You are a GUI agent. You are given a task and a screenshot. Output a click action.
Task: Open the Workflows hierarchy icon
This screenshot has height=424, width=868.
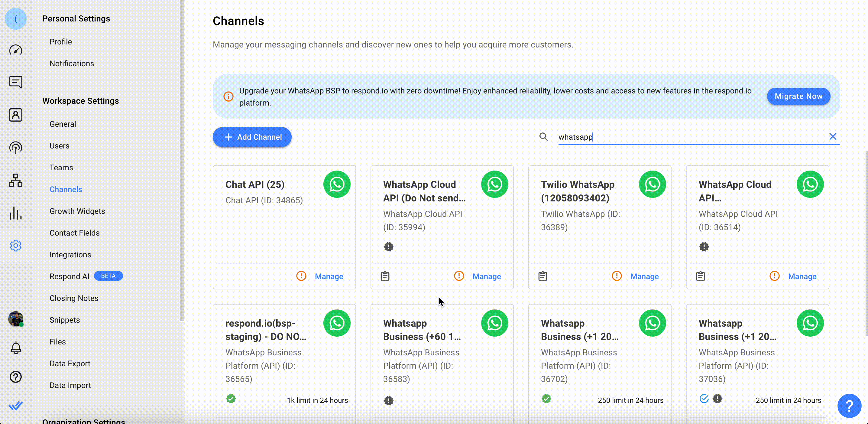[x=15, y=180]
